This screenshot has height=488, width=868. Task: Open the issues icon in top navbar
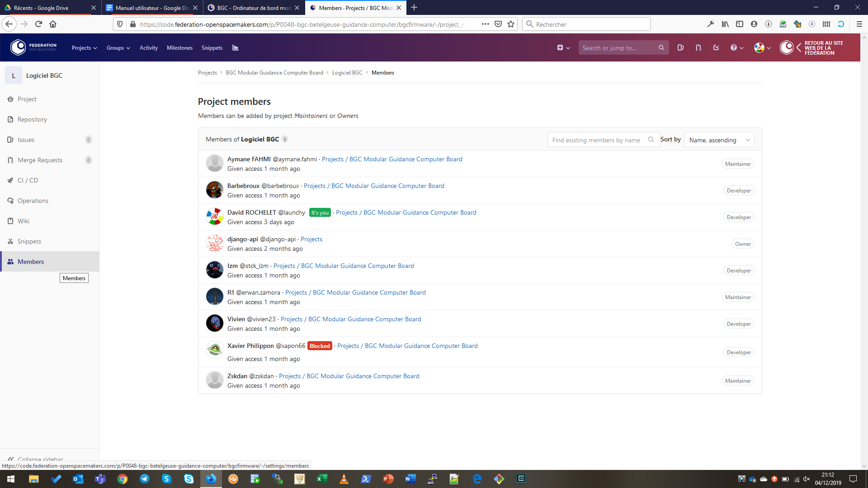[680, 48]
